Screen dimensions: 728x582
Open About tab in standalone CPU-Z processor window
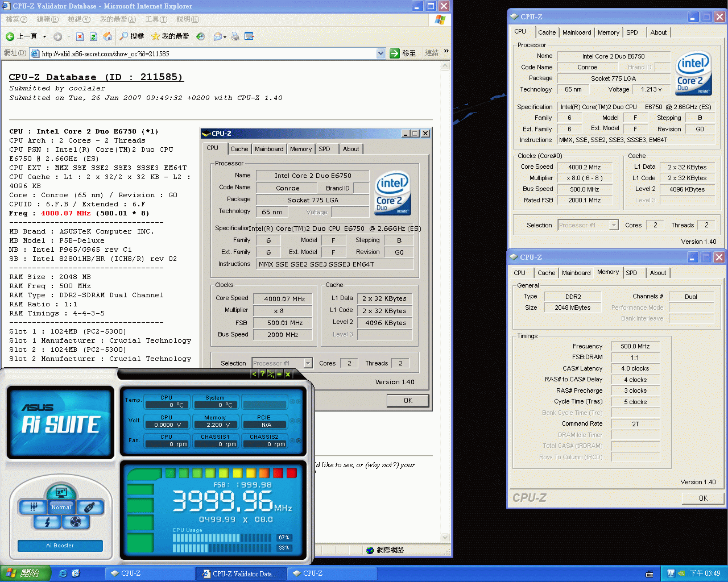coord(659,32)
